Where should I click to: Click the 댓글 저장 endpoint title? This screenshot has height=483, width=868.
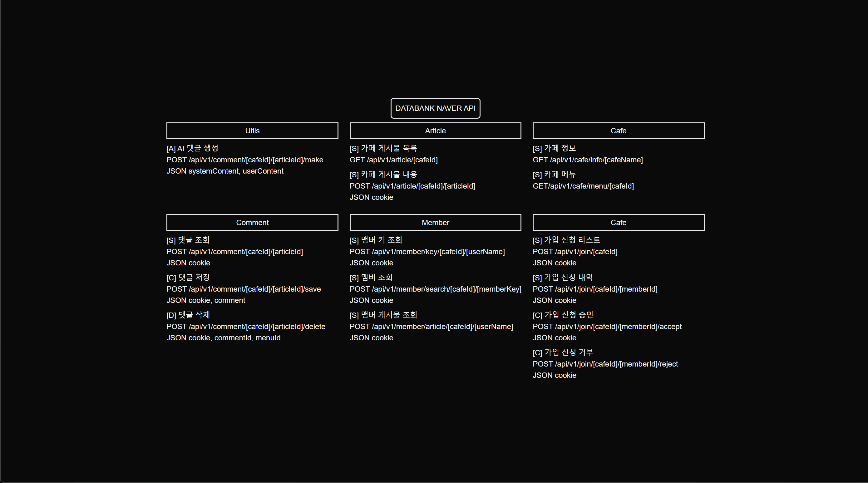click(x=188, y=277)
